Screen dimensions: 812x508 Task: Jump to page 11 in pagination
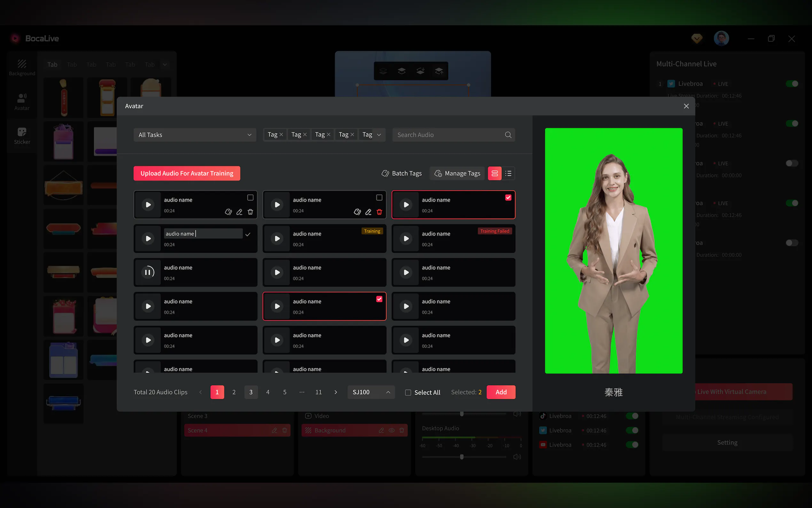318,392
